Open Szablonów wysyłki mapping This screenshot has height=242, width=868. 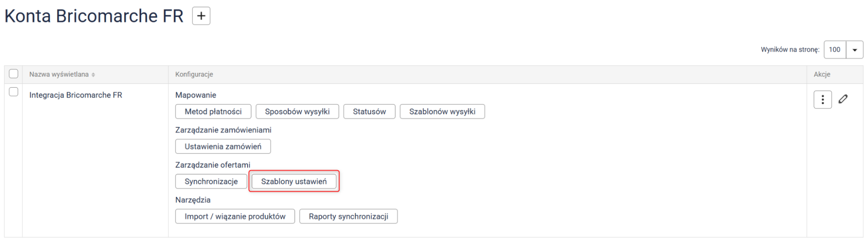tap(442, 111)
